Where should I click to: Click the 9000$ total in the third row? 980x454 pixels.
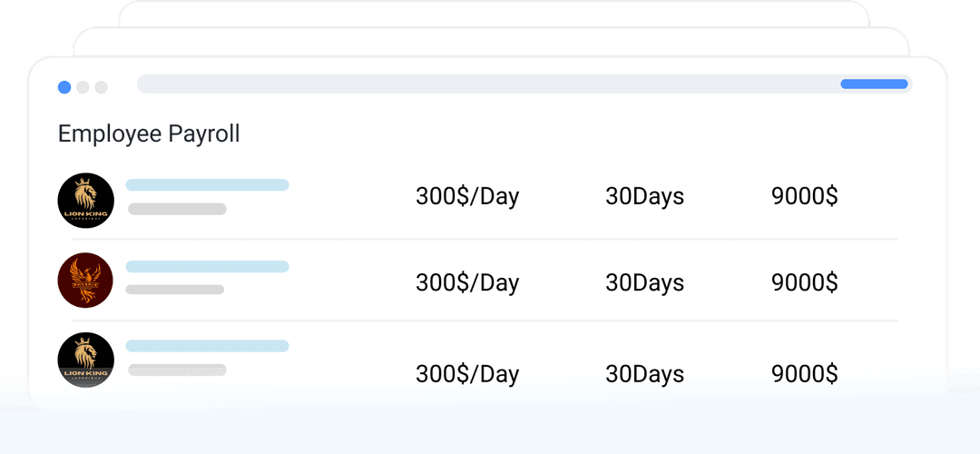[x=804, y=374]
